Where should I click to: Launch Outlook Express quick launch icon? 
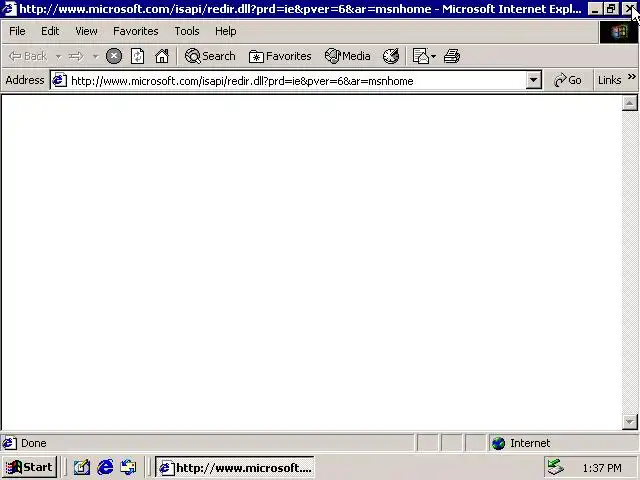pos(128,467)
